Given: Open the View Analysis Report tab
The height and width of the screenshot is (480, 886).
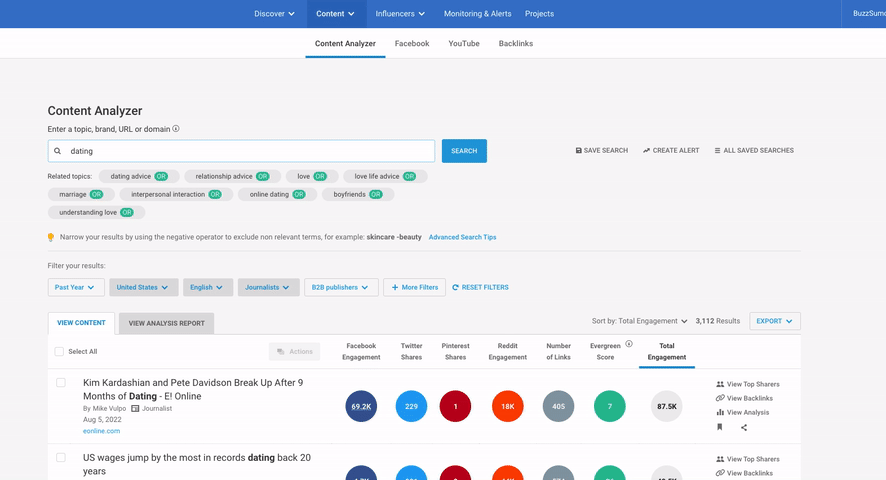Looking at the screenshot, I should [166, 323].
